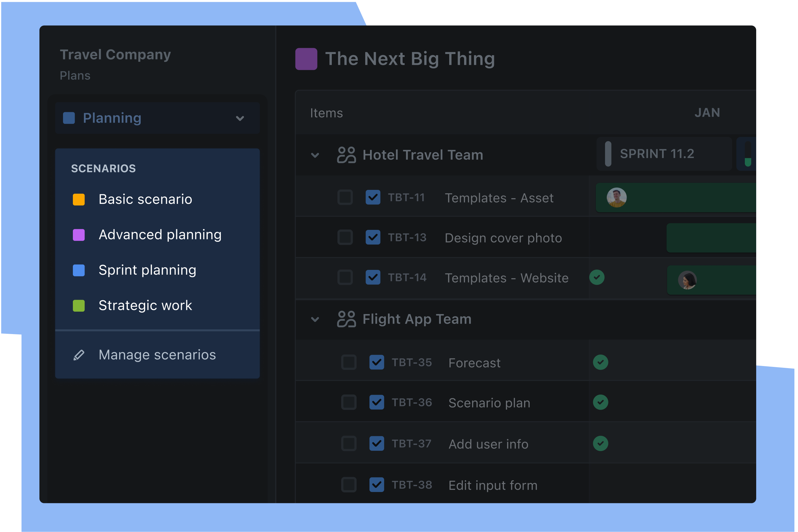
Task: Click the Manage scenarios button
Action: pos(157,354)
